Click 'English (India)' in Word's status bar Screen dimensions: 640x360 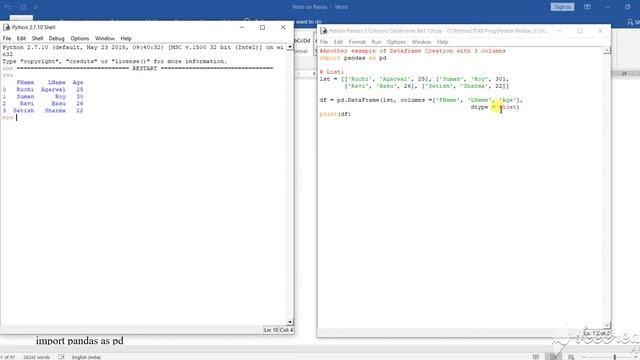coord(87,357)
